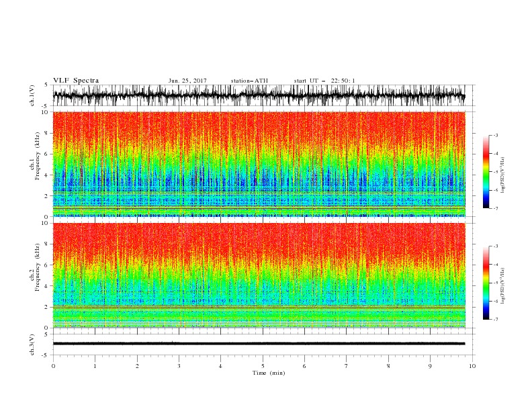Image resolution: width=532 pixels, height=411 pixels.
Task: Click the ch.2 spectrogram "4" kHz tick label
Action: coord(46,286)
